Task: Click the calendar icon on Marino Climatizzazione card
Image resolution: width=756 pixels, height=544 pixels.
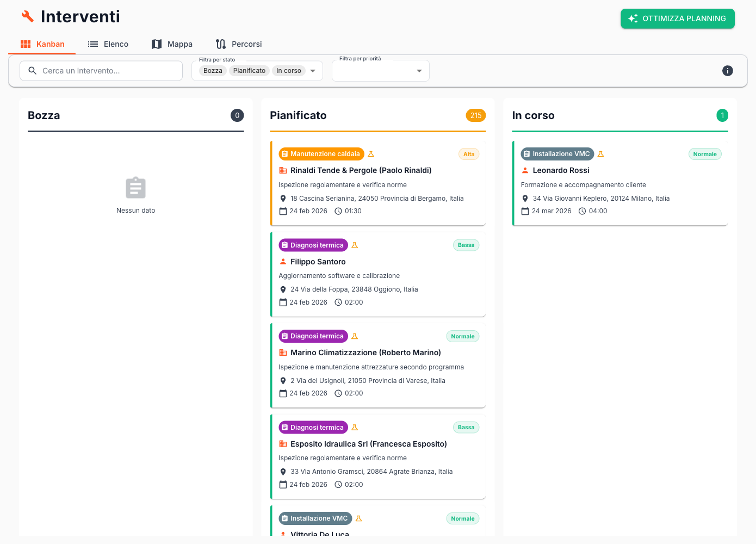Action: click(283, 393)
